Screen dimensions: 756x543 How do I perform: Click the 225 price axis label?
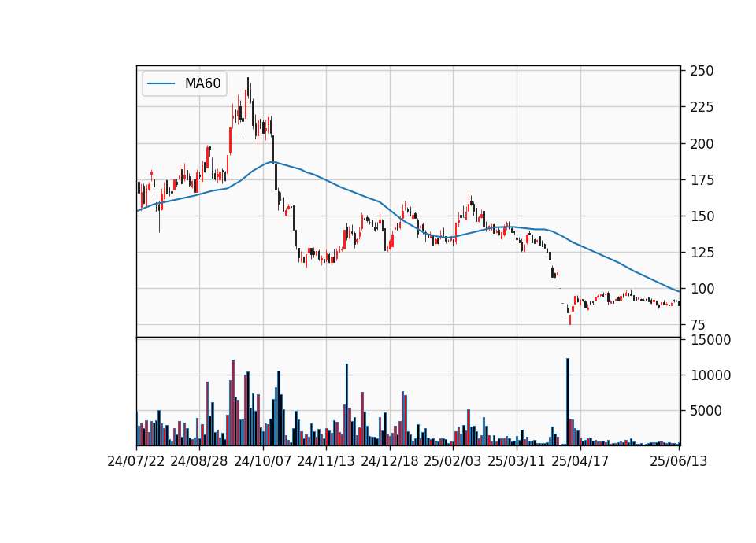[x=702, y=107]
